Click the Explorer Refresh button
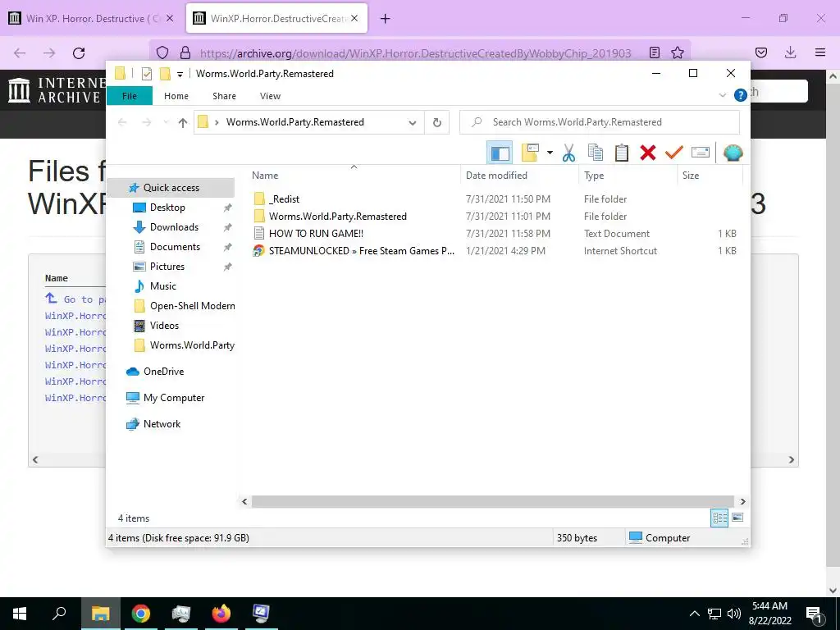 [x=437, y=123]
